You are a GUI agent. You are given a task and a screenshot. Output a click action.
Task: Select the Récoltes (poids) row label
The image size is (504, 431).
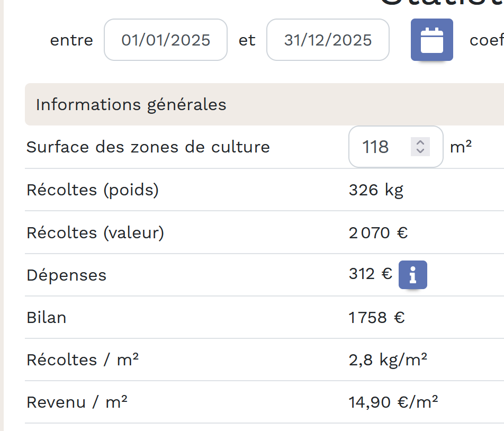93,190
